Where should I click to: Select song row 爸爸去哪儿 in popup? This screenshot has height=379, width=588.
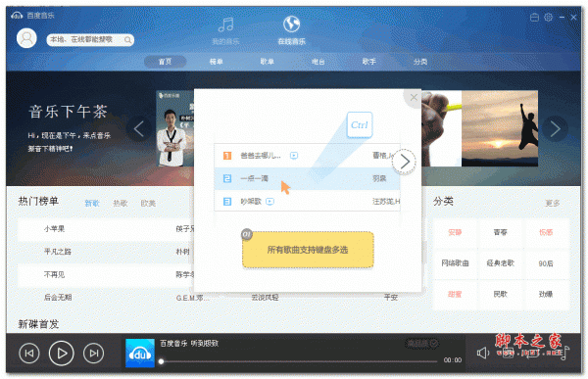(307, 155)
